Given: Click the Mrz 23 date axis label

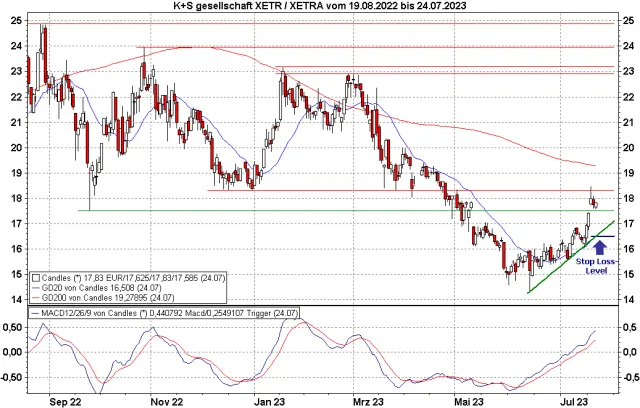Looking at the screenshot, I should point(368,402).
